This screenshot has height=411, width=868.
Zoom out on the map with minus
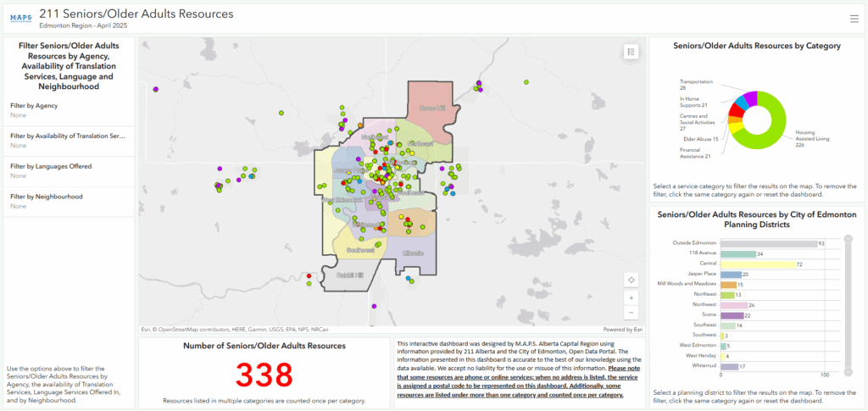pos(631,312)
